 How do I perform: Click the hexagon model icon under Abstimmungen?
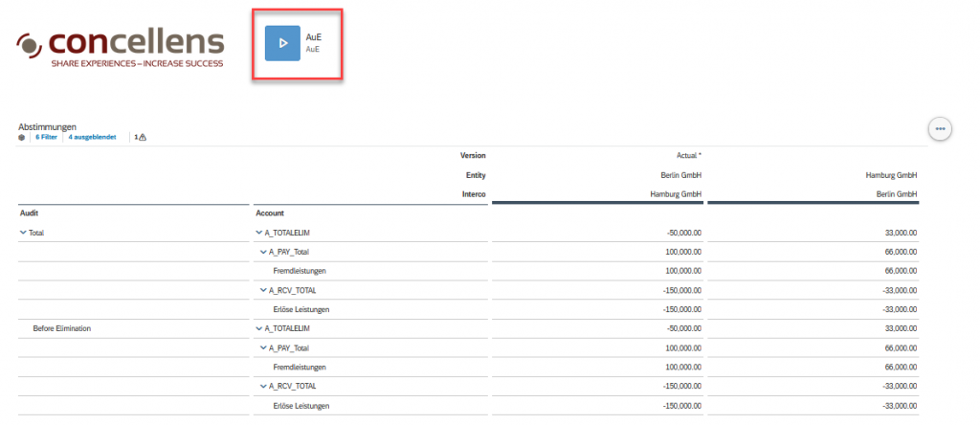coord(22,138)
